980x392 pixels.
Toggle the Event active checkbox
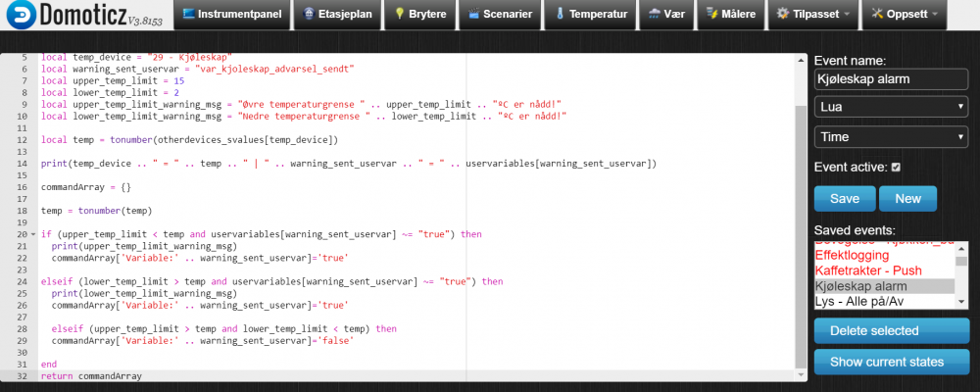point(896,168)
